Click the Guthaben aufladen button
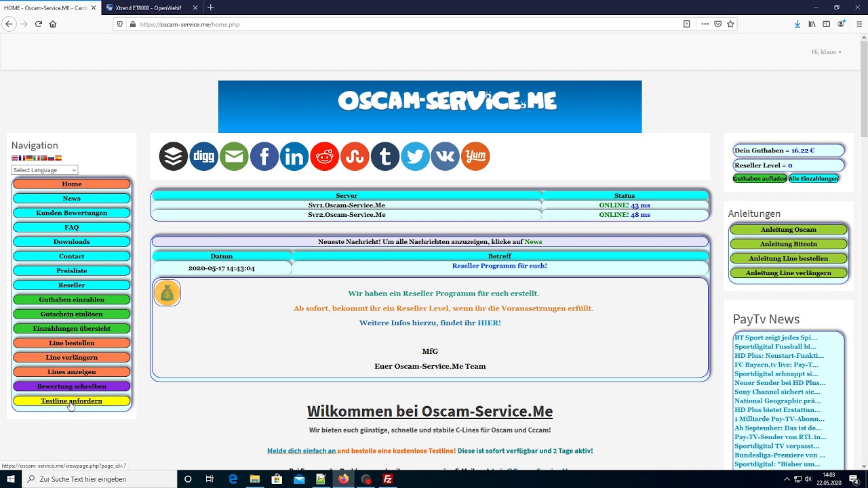 (x=759, y=179)
